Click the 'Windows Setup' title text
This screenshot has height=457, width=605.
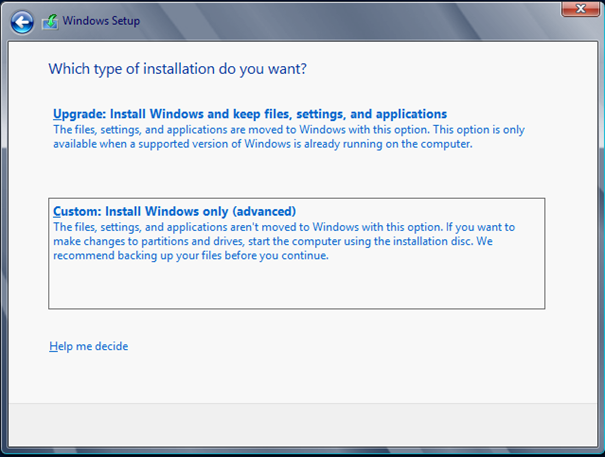pyautogui.click(x=101, y=21)
